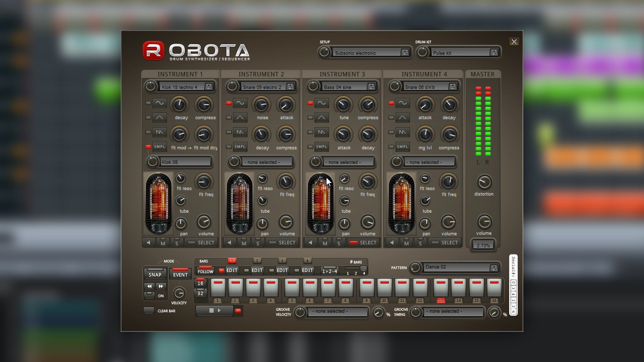Toggle step 1 pad in the sequencer
This screenshot has width=644, height=362.
pyautogui.click(x=218, y=288)
